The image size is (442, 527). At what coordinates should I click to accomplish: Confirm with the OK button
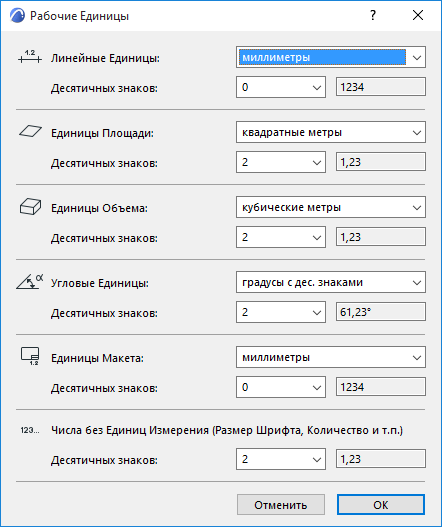coord(381,505)
